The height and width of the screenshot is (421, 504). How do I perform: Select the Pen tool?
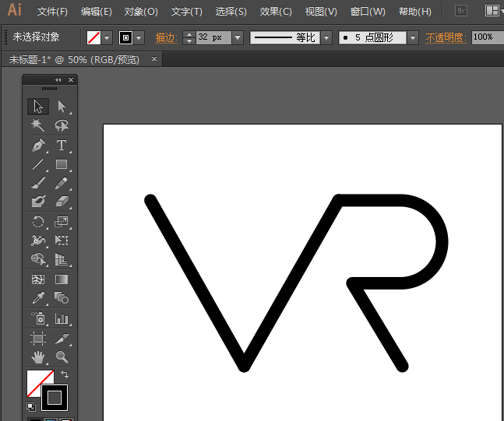tap(38, 146)
